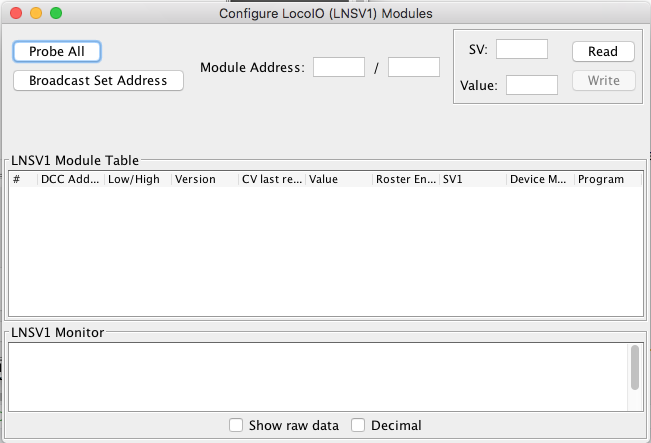Focus the first Module Address field
The image size is (651, 443).
[x=339, y=67]
